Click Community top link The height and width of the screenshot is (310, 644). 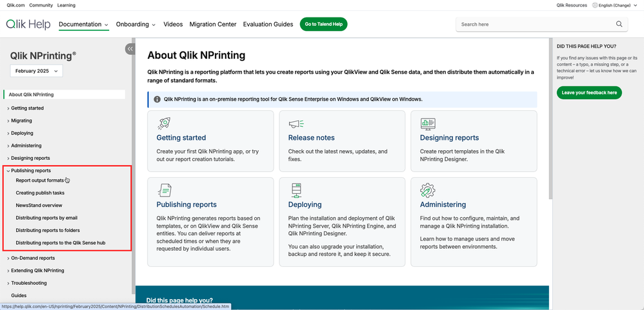point(41,5)
